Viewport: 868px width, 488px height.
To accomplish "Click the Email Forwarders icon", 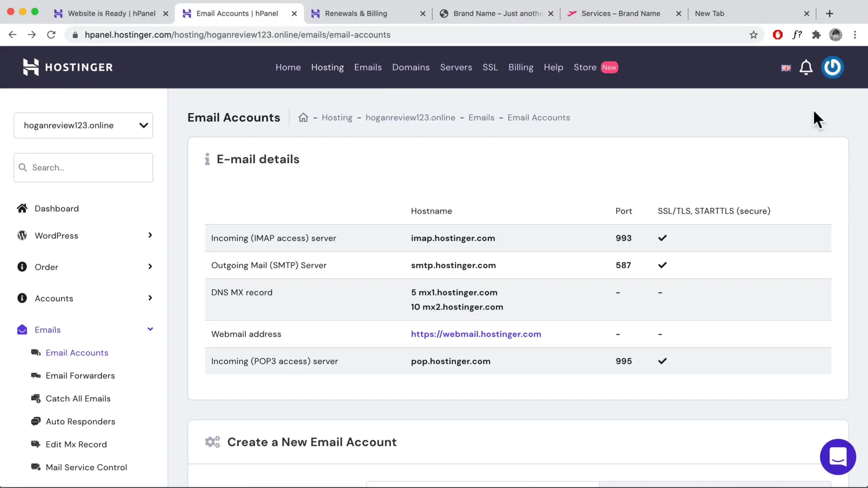I will (x=36, y=375).
